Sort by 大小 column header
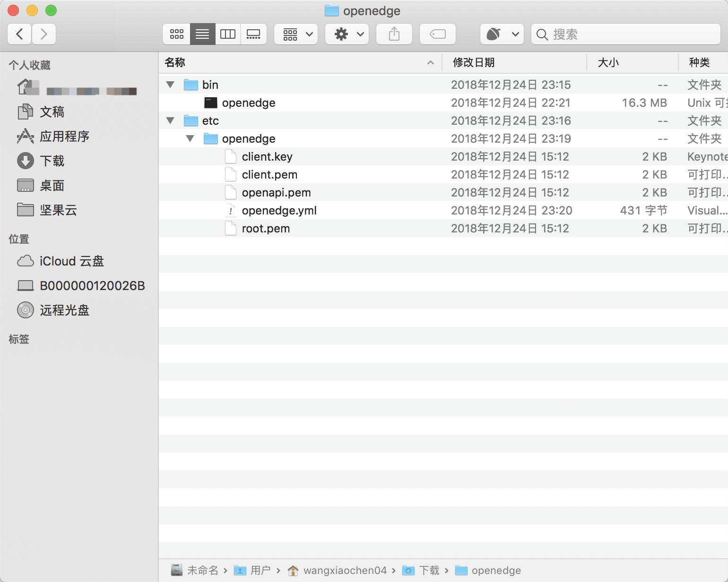Image resolution: width=728 pixels, height=582 pixels. tap(608, 62)
